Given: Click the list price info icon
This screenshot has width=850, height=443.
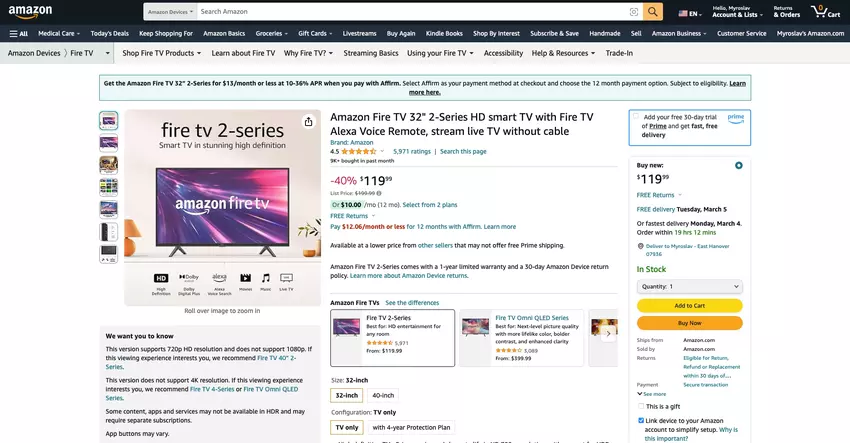Looking at the screenshot, I should click(x=379, y=193).
